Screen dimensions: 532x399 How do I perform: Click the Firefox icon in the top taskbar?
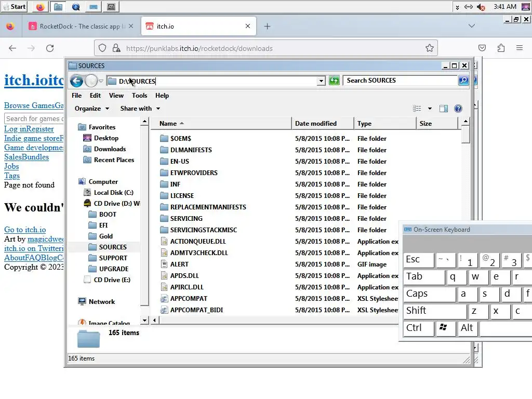[40, 7]
